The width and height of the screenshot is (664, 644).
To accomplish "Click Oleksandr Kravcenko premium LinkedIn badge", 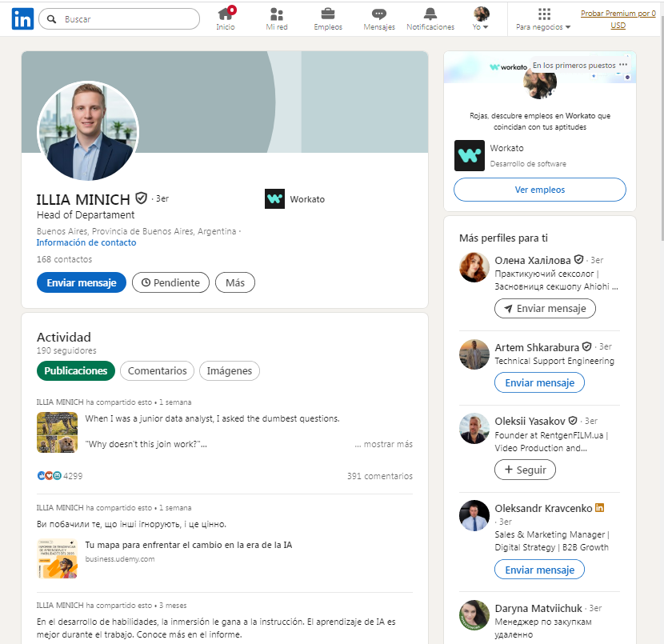I will (x=600, y=507).
